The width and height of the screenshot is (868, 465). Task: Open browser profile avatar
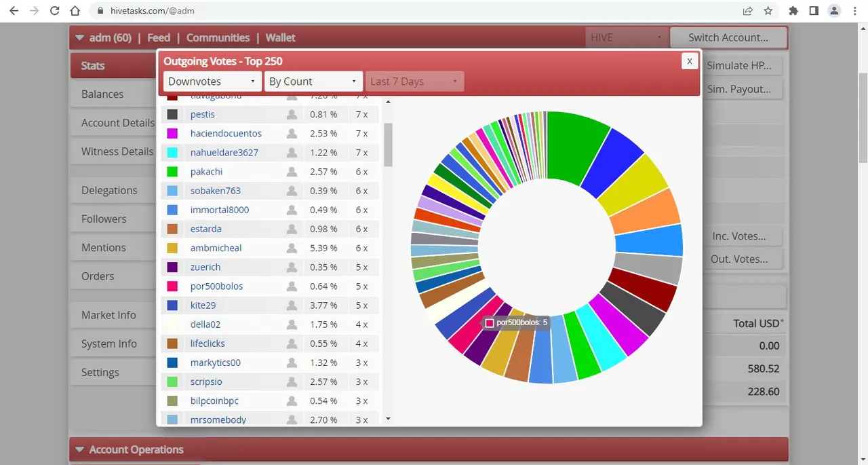835,11
